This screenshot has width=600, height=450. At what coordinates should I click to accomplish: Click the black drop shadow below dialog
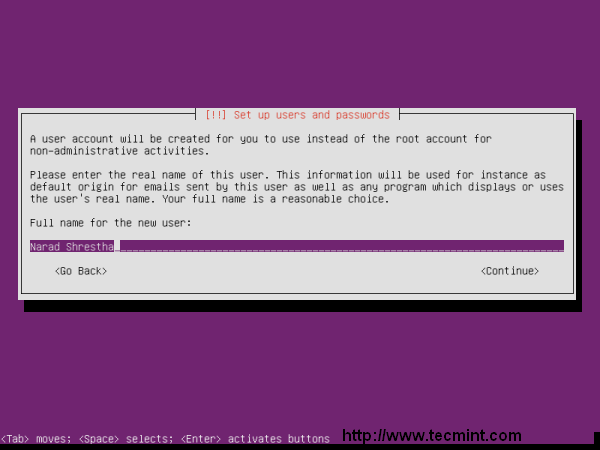(303, 306)
